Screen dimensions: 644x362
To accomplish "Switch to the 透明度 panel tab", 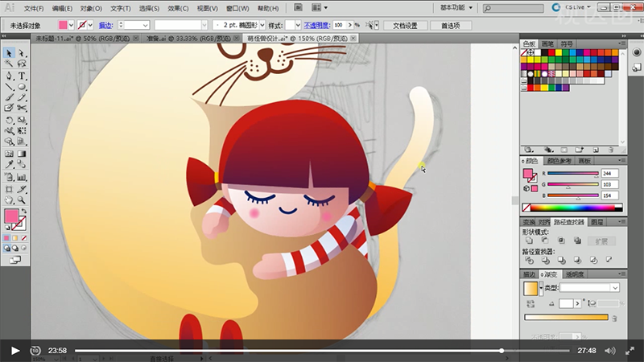I will coord(575,274).
